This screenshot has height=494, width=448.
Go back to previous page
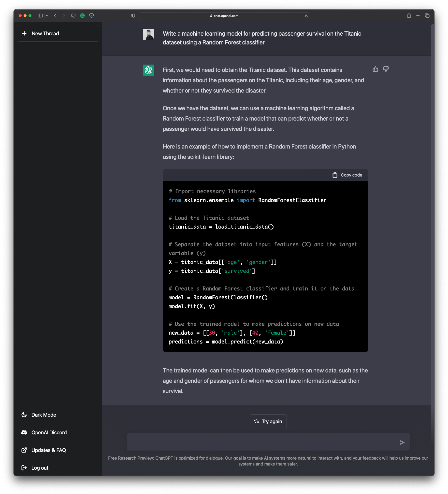click(55, 16)
